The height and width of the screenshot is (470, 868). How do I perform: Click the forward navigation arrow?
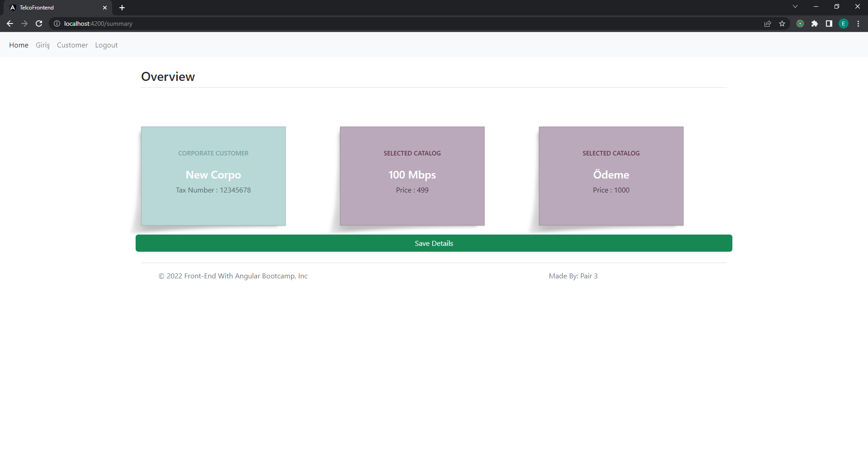click(x=24, y=23)
